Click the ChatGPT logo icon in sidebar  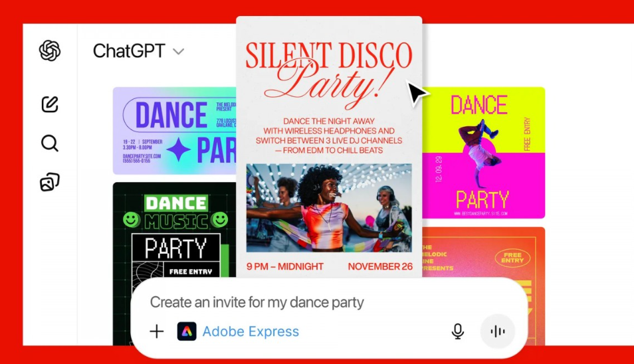(x=50, y=51)
